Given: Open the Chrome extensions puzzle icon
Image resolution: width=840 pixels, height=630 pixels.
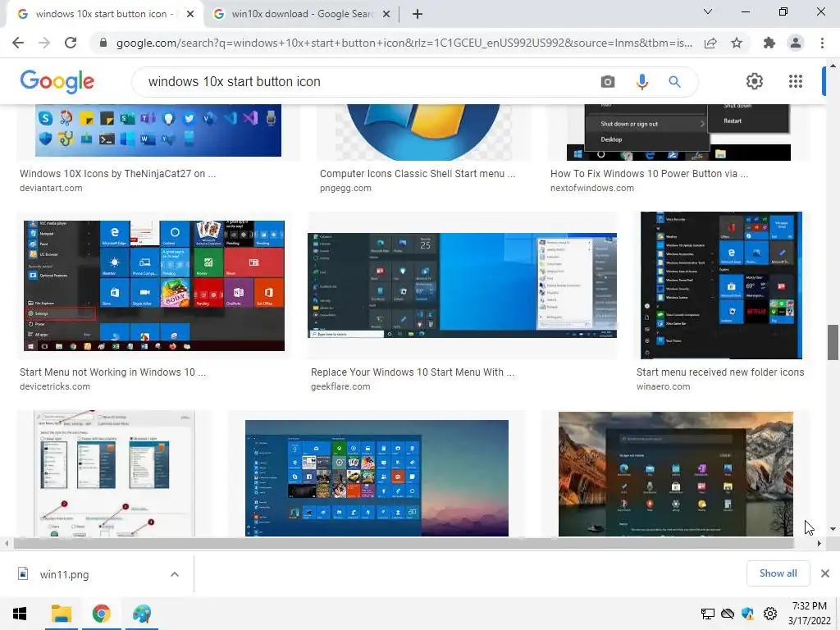Looking at the screenshot, I should 769,43.
